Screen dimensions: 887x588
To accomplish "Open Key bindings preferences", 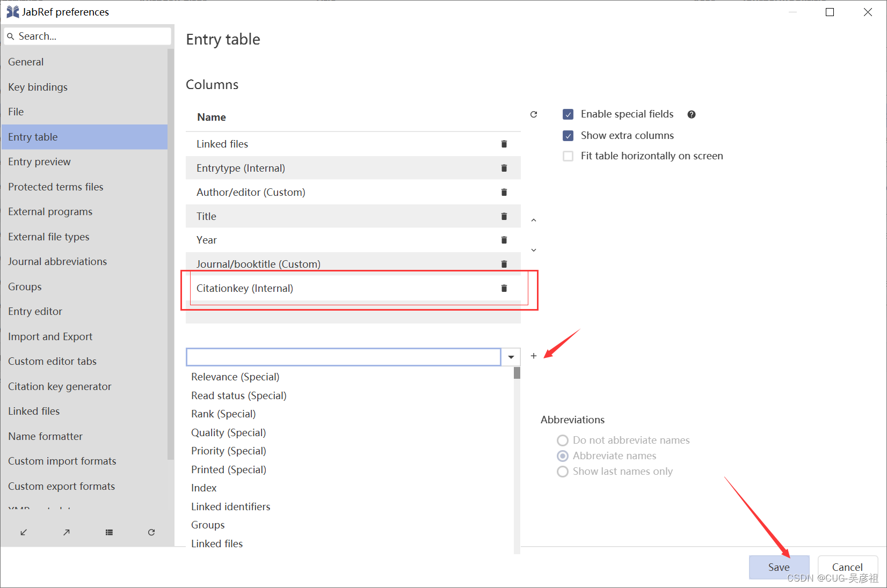I will click(84, 87).
